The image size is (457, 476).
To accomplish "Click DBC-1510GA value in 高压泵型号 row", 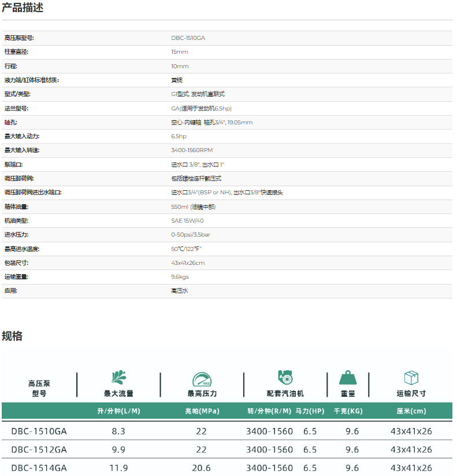I will (x=188, y=38).
